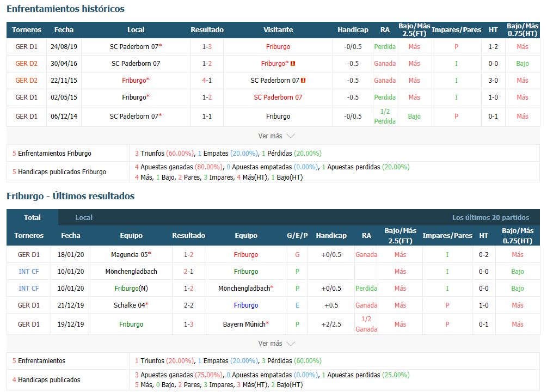Open the Maguncia 05 team link
The image size is (547, 392).
click(x=130, y=255)
